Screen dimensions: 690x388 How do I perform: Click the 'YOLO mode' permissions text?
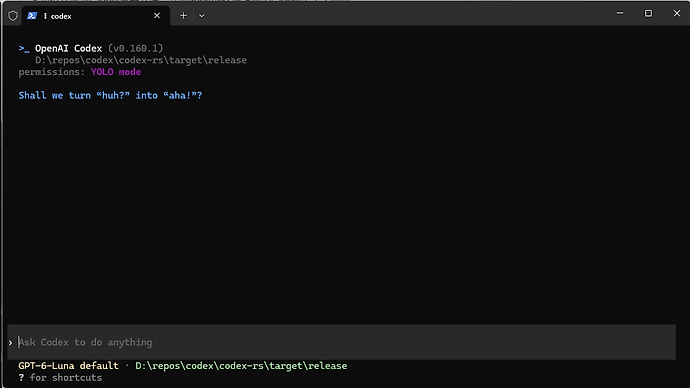click(116, 72)
